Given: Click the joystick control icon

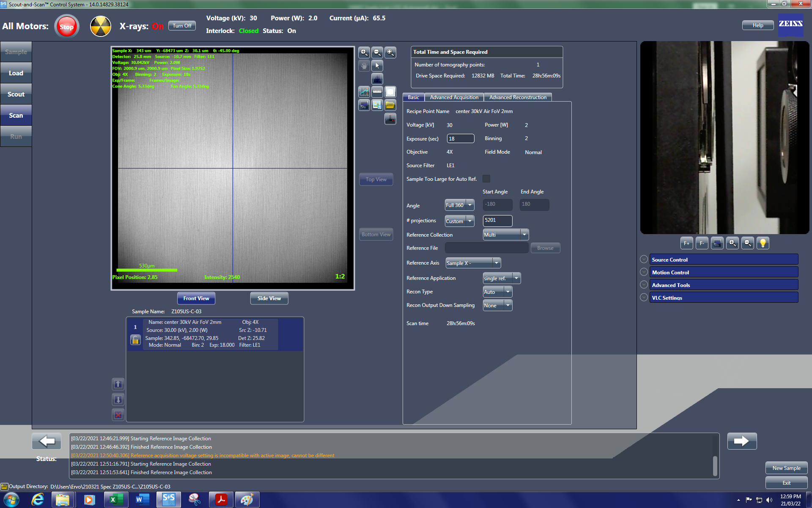Looking at the screenshot, I should point(390,119).
